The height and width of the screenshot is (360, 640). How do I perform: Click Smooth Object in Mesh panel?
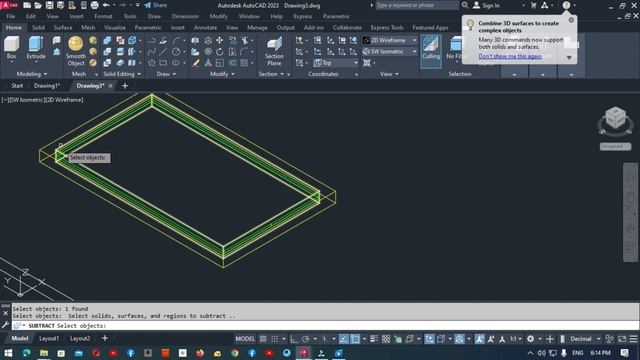pos(76,51)
